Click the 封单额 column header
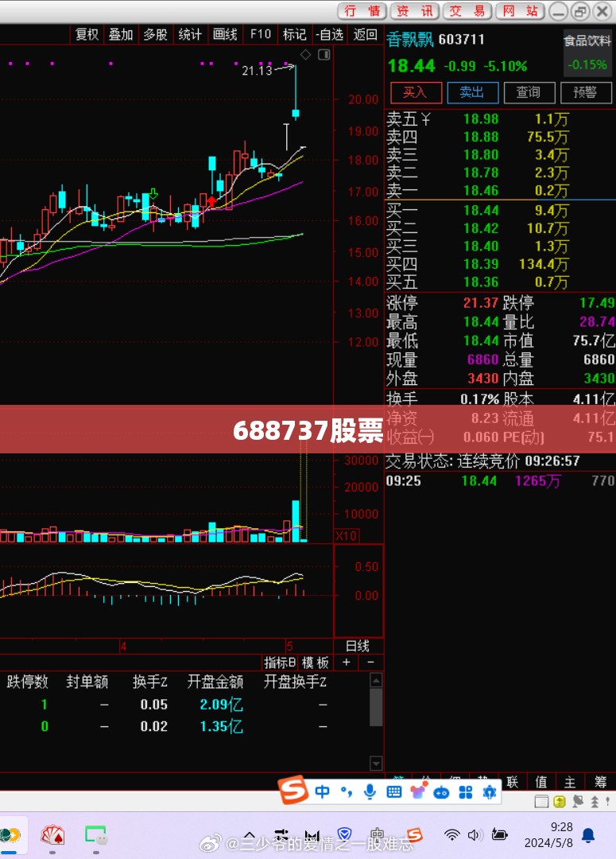 pyautogui.click(x=87, y=682)
